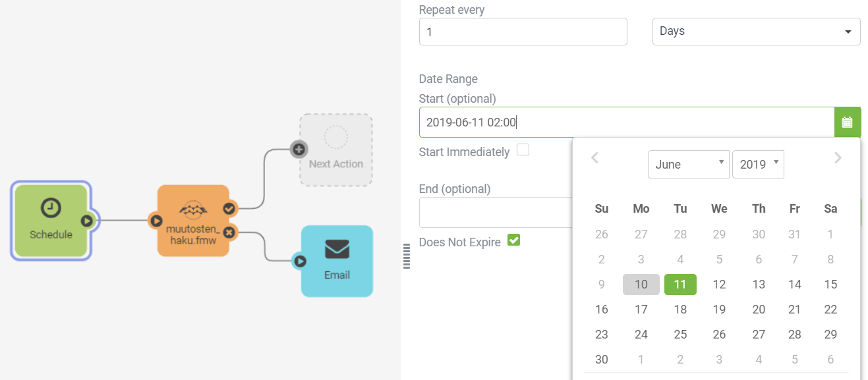The height and width of the screenshot is (380, 868).
Task: Pick June 12 in the calendar
Action: coord(720,285)
